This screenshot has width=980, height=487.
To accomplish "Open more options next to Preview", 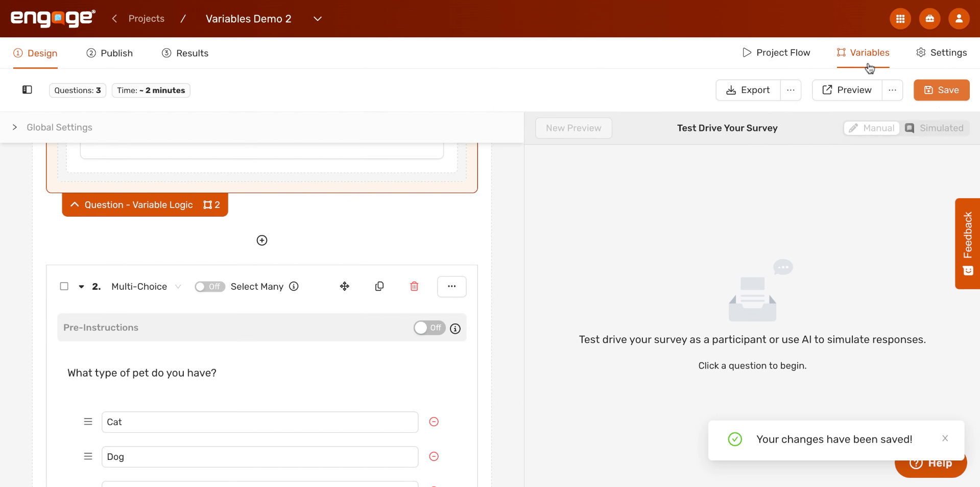I will (x=892, y=90).
